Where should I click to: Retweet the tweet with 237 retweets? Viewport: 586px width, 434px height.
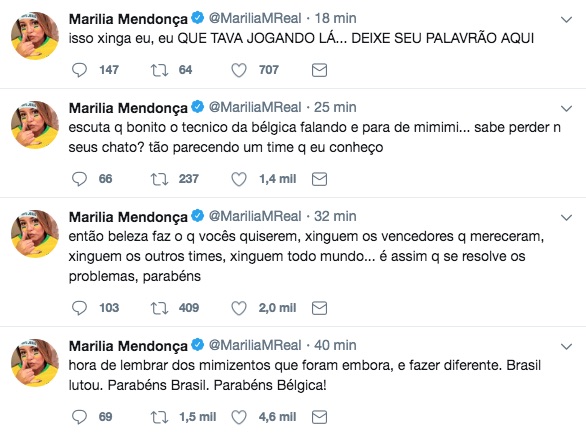pyautogui.click(x=159, y=179)
